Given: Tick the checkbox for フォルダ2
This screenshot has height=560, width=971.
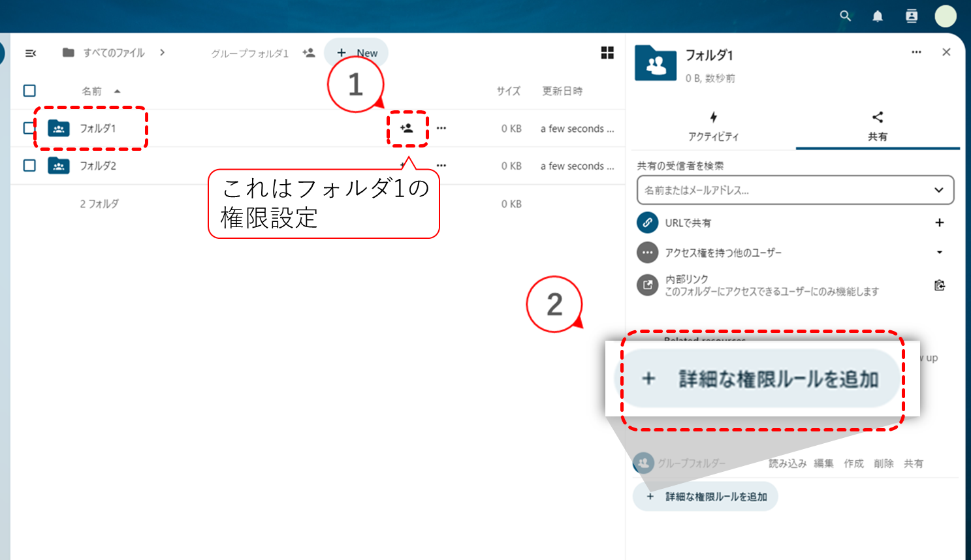Looking at the screenshot, I should pyautogui.click(x=29, y=166).
